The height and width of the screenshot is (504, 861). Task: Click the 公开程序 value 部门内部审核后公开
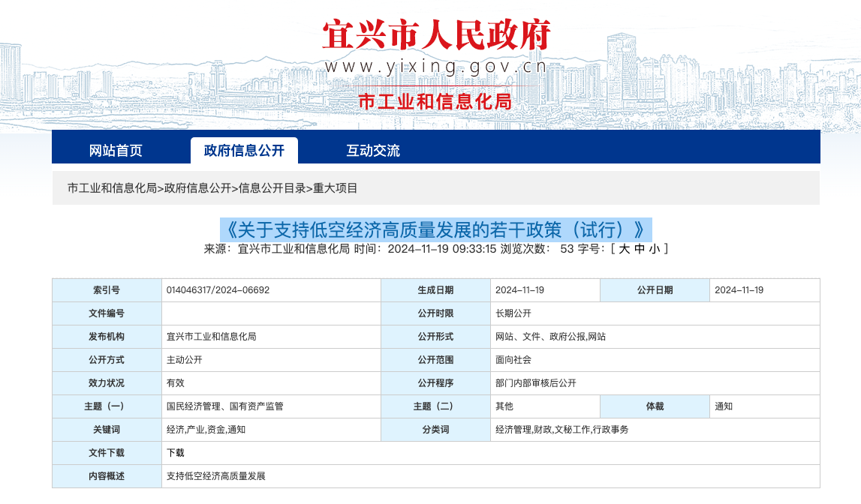536,383
